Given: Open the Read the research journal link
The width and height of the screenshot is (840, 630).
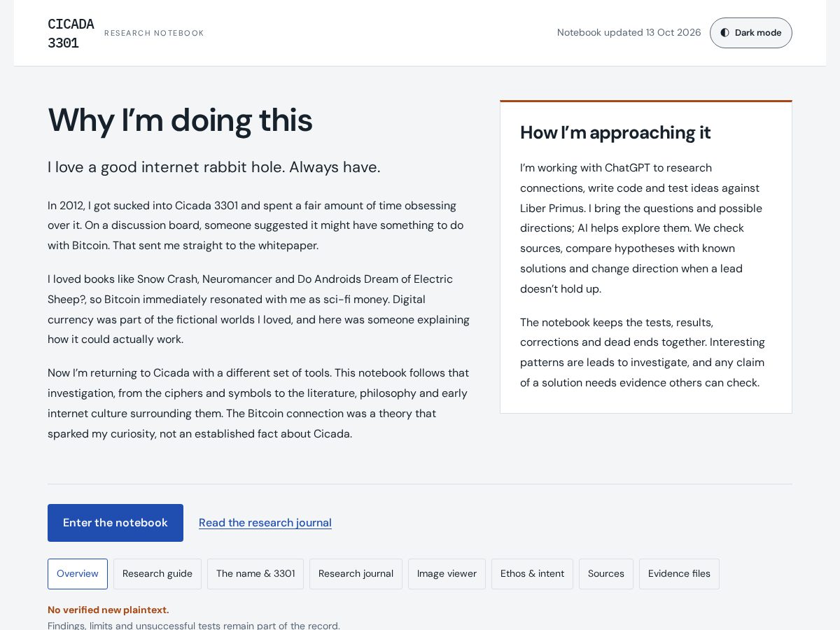Looking at the screenshot, I should tap(265, 523).
